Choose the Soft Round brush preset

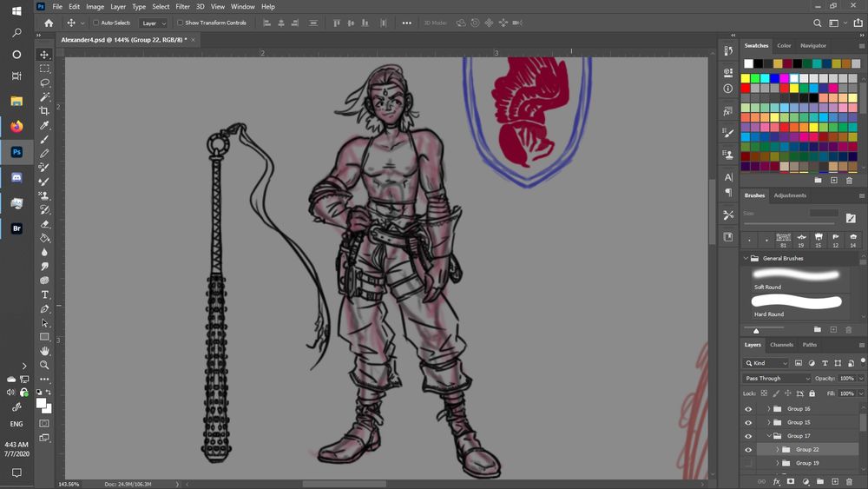(x=797, y=275)
